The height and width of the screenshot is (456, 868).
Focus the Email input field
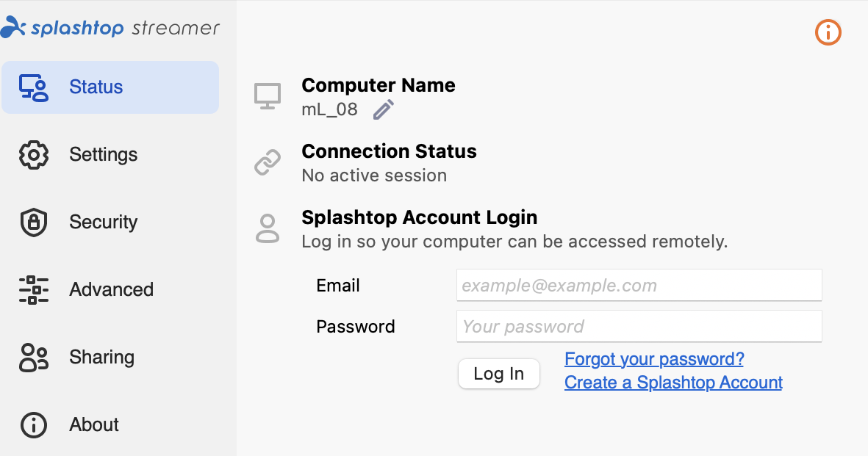639,286
